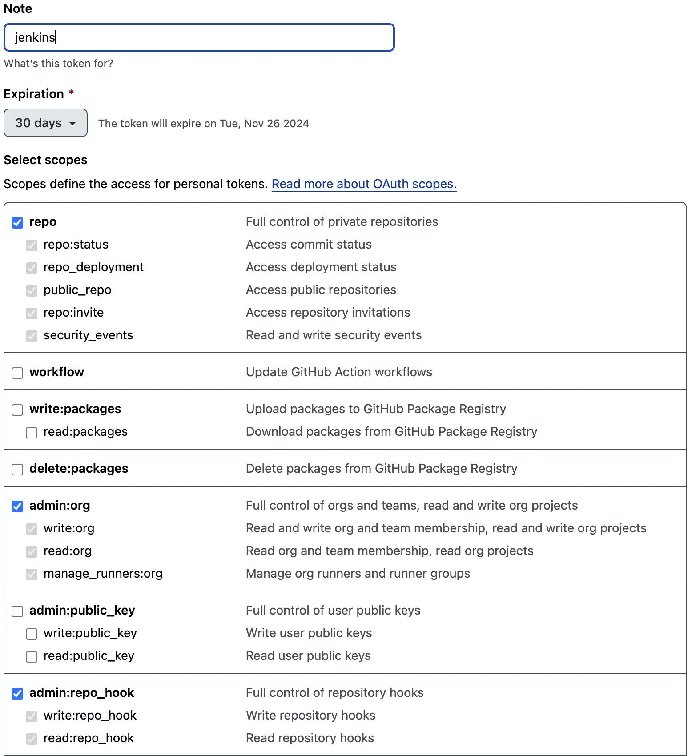Check the write:packages scope
Screen dimensions: 700x756
[x=17, y=410]
